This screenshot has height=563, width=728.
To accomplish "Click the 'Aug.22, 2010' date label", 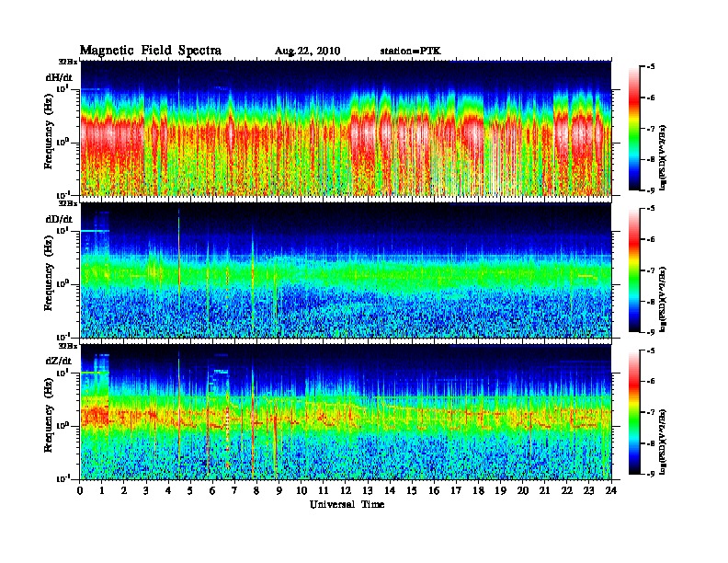I will pos(307,52).
